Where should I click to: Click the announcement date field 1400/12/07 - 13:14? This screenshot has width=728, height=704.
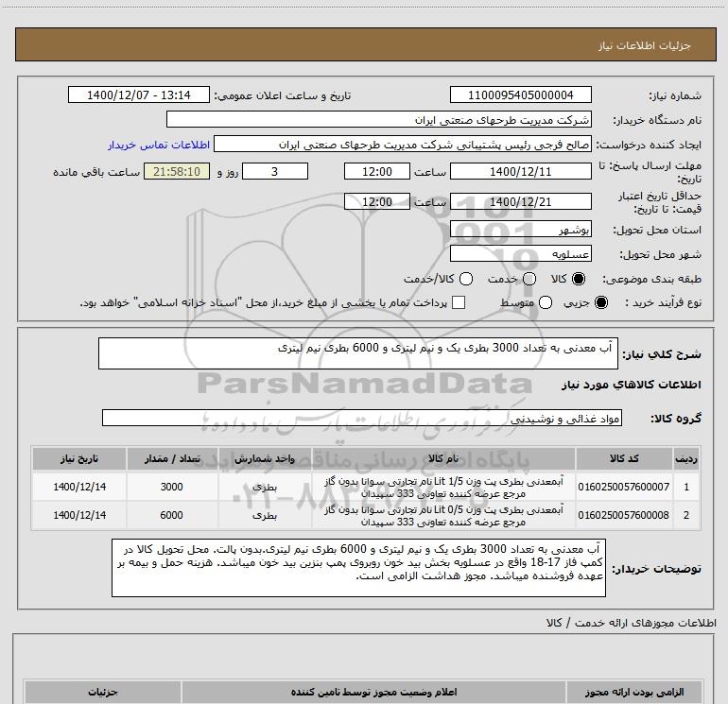tap(139, 94)
